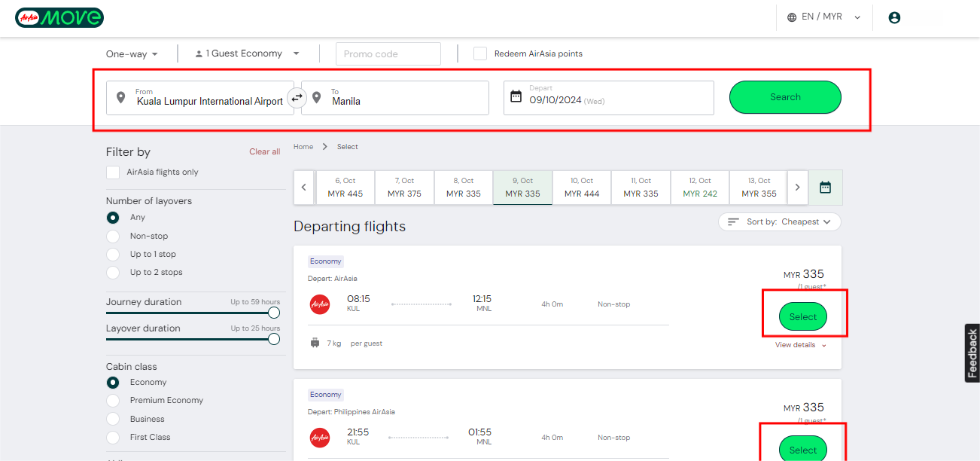This screenshot has height=461, width=980.
Task: Show previous dates with left arrow
Action: pyautogui.click(x=304, y=188)
